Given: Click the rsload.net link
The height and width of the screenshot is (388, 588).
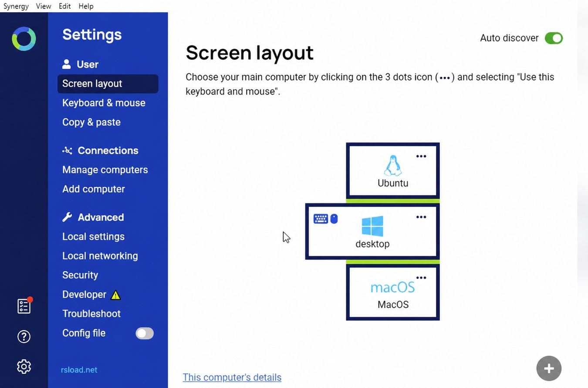Looking at the screenshot, I should [79, 370].
